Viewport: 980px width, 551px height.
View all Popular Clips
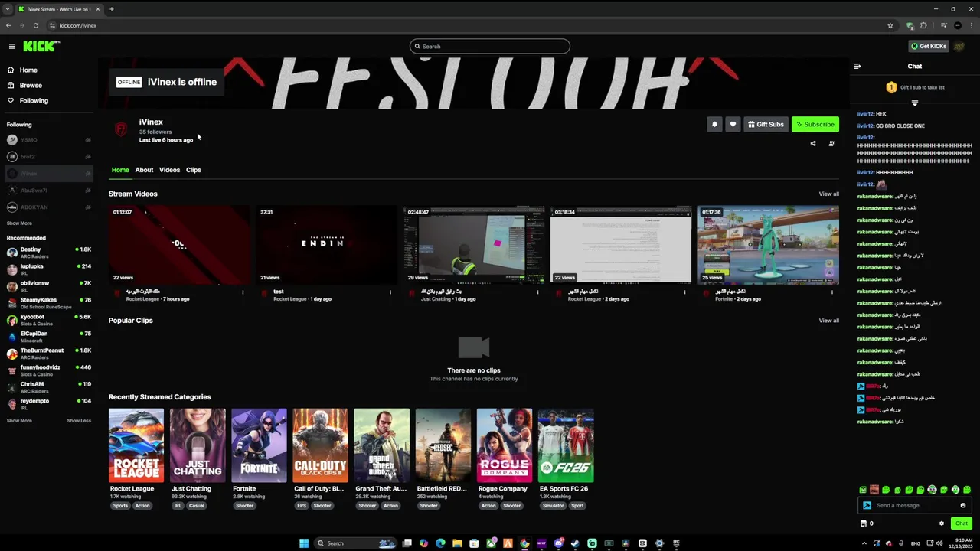coord(828,321)
